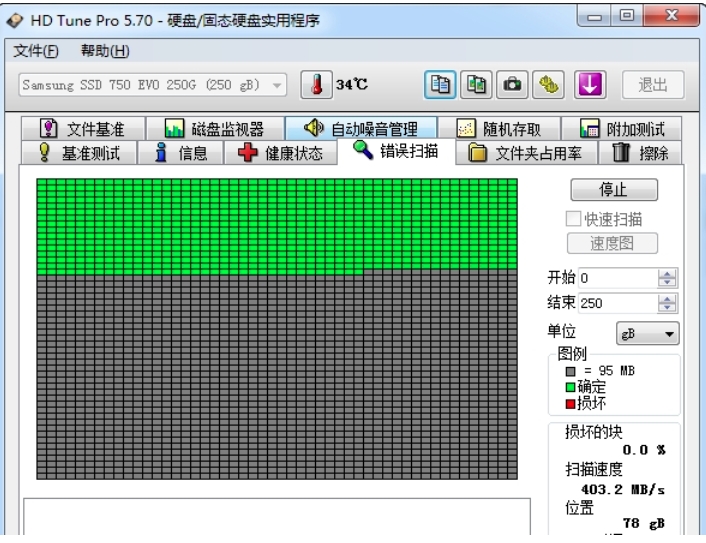This screenshot has height=543, width=706.
Task: Click the Disk Monitor chart icon
Action: pyautogui.click(x=174, y=128)
